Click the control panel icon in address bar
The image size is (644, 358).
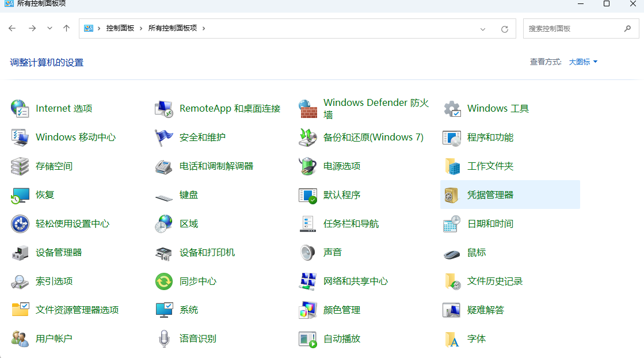click(88, 28)
